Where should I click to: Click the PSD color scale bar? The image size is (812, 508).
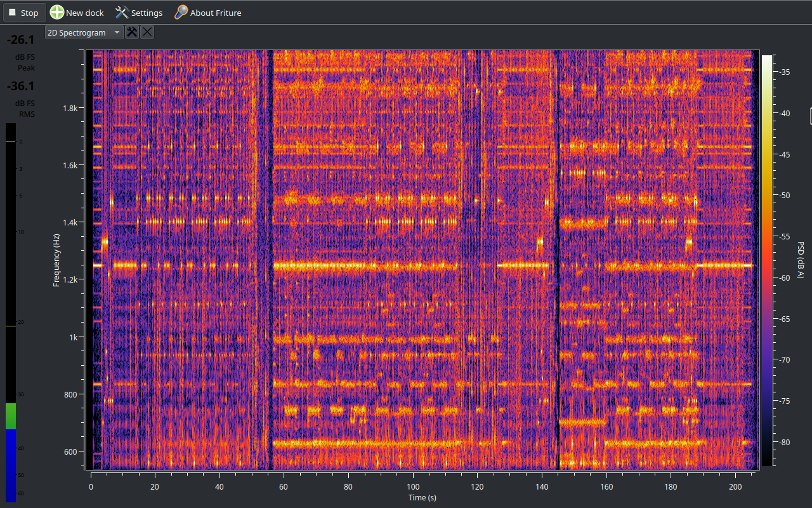pyautogui.click(x=767, y=260)
